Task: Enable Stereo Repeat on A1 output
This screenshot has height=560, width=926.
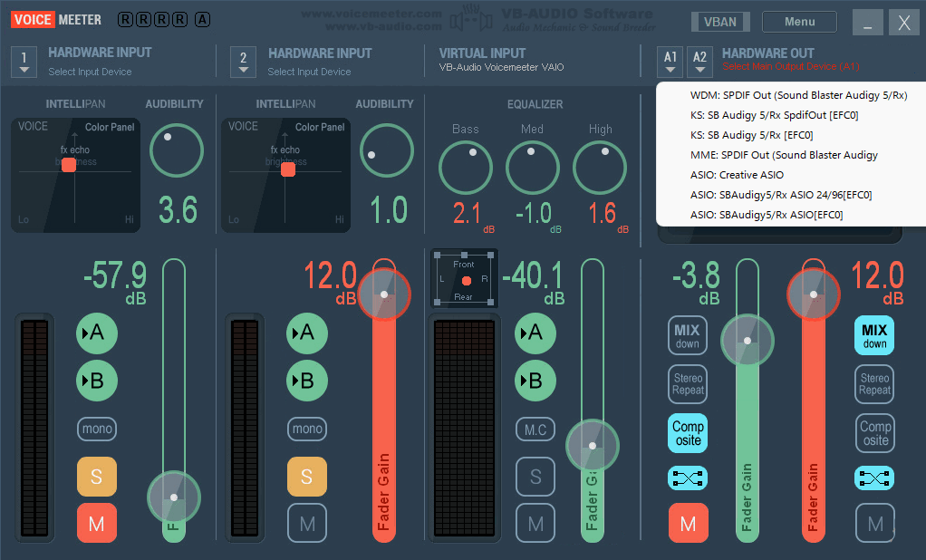Action: 688,384
